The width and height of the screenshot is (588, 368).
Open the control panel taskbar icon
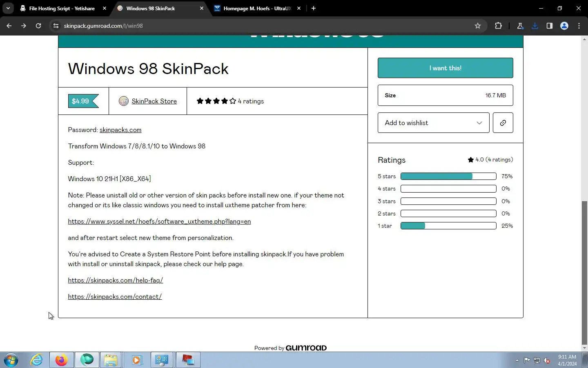[x=162, y=360]
